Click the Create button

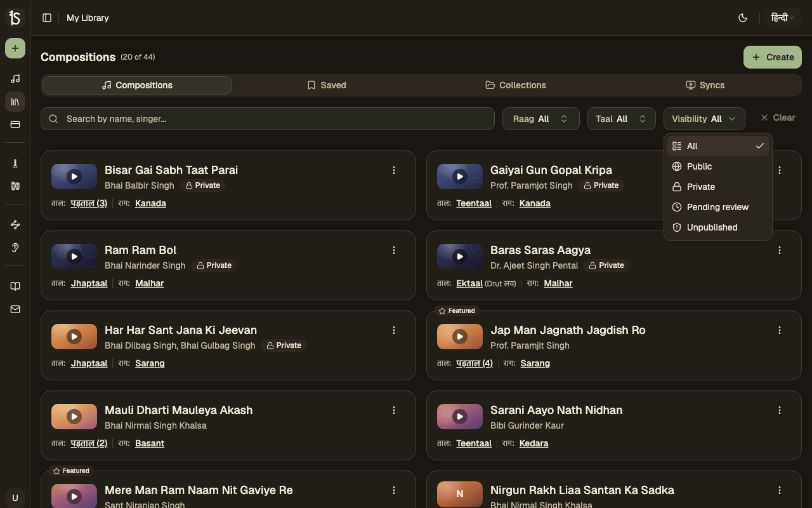(x=773, y=57)
